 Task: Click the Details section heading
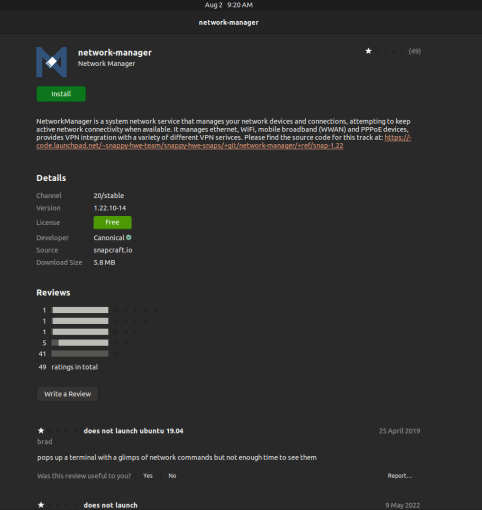point(51,178)
